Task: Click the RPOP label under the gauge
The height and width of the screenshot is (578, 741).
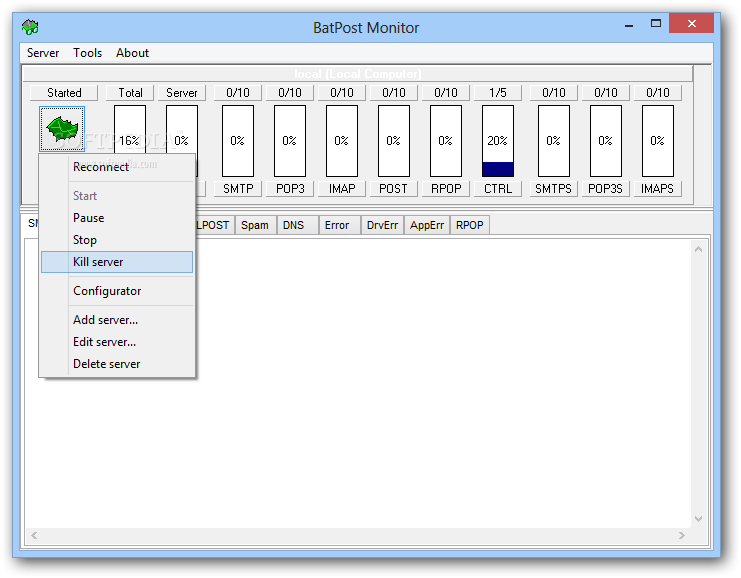Action: tap(446, 189)
